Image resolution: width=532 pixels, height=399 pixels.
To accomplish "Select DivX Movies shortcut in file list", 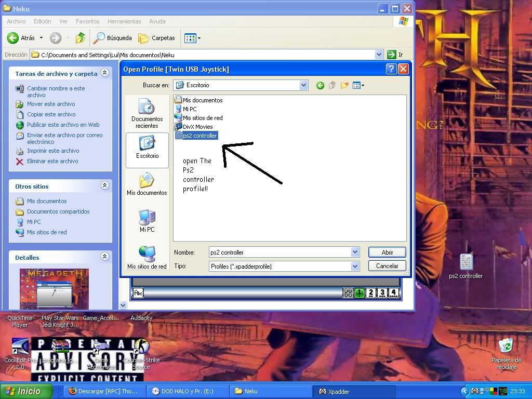I will 194,127.
